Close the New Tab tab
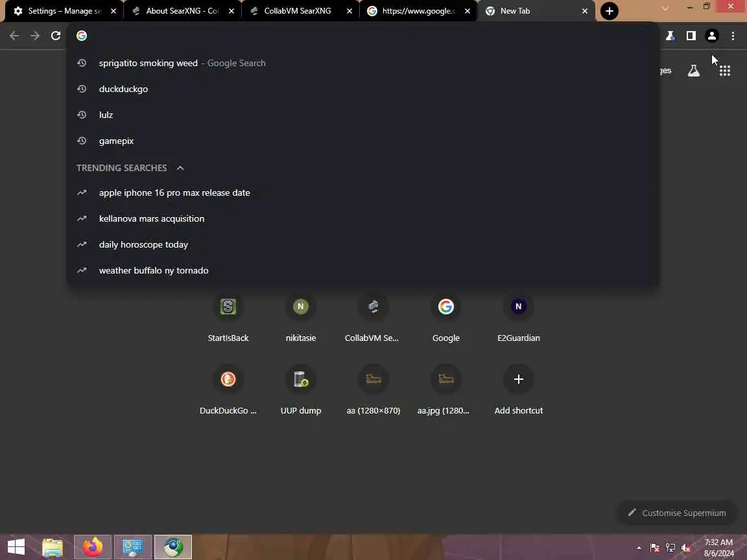 pyautogui.click(x=584, y=11)
